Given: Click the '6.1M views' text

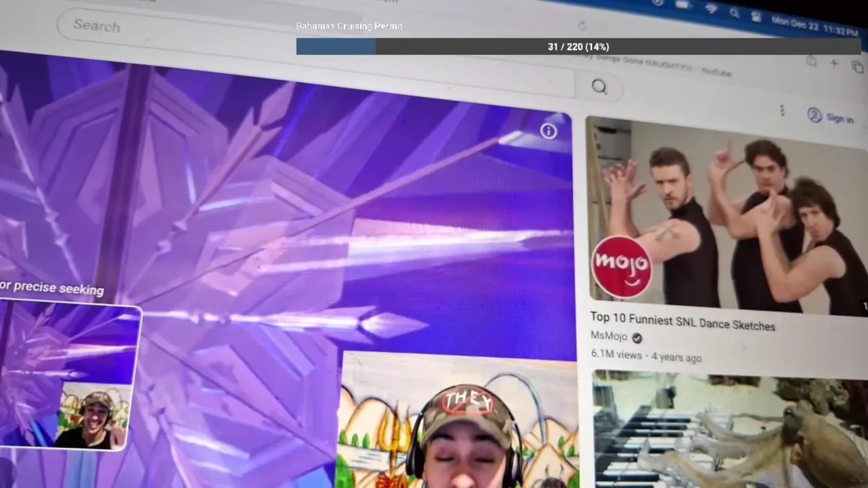Looking at the screenshot, I should 616,354.
